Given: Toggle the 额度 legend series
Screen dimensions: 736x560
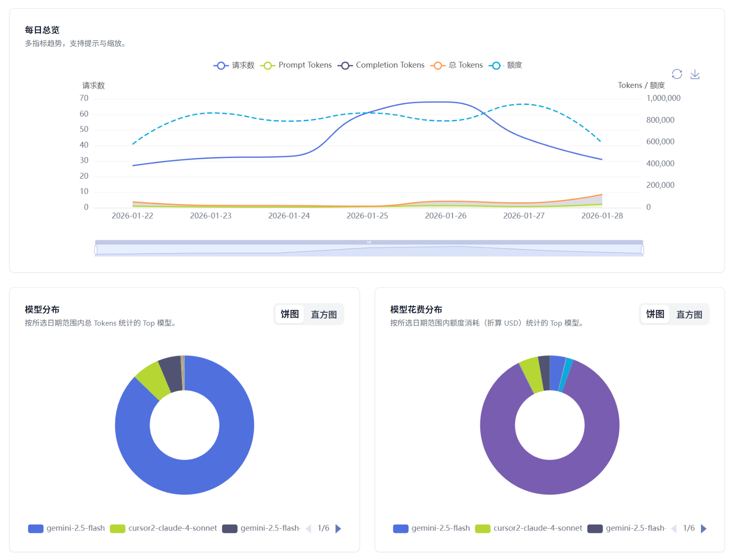Looking at the screenshot, I should pos(506,65).
